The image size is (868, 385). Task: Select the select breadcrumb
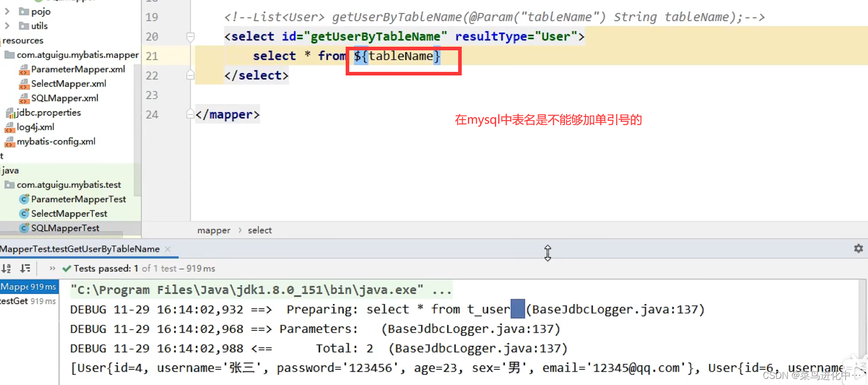[260, 230]
